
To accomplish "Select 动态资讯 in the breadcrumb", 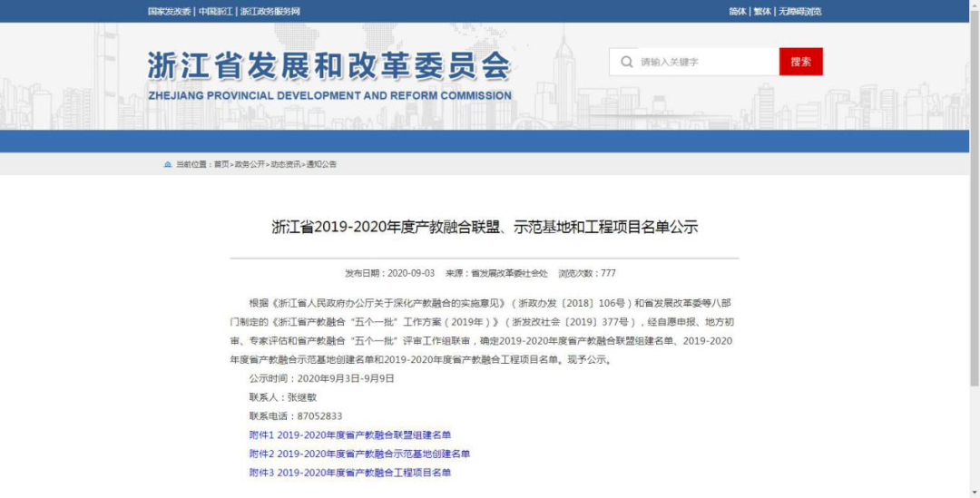I will [x=285, y=164].
